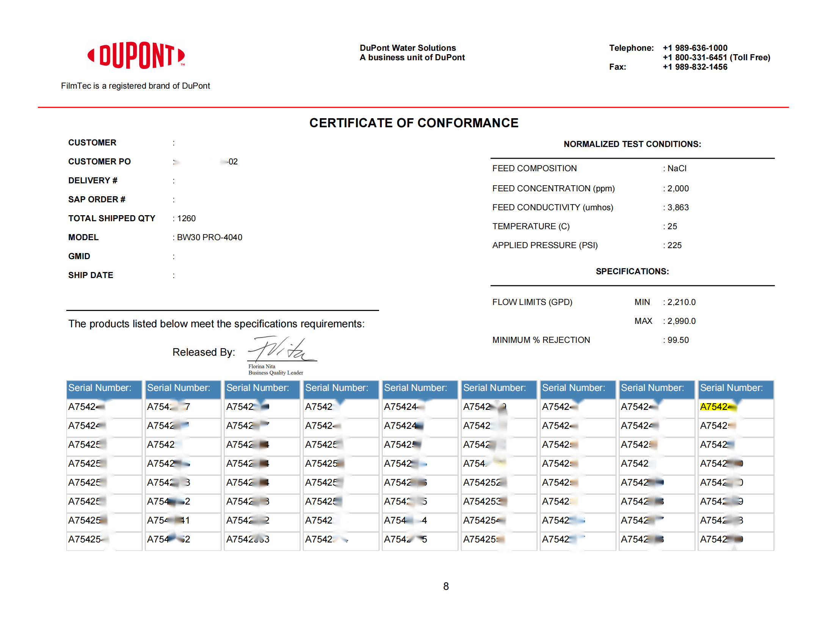Select toll free number +1 800-331-6451
The width and height of the screenshot is (834, 644).
pyautogui.click(x=694, y=57)
